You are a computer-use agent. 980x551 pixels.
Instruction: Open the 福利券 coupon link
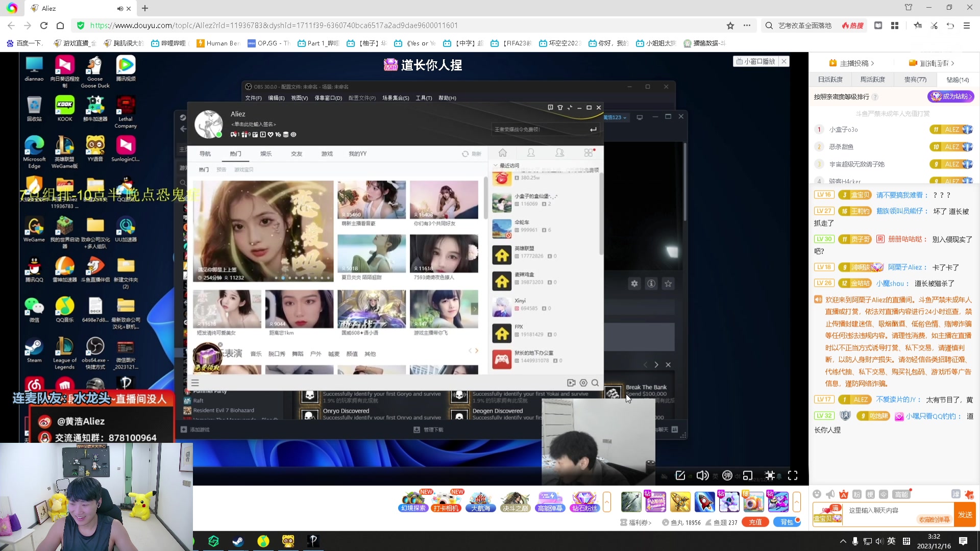coord(636,522)
